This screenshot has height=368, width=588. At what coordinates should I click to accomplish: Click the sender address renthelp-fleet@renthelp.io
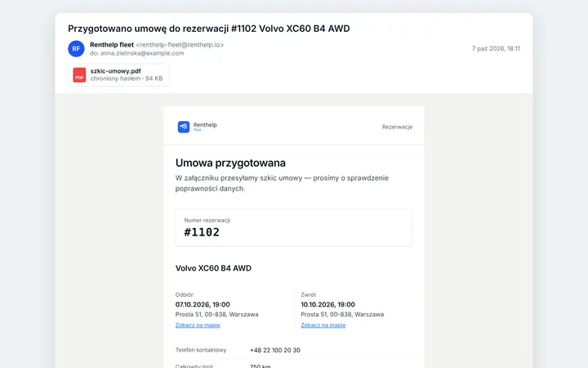coord(180,45)
